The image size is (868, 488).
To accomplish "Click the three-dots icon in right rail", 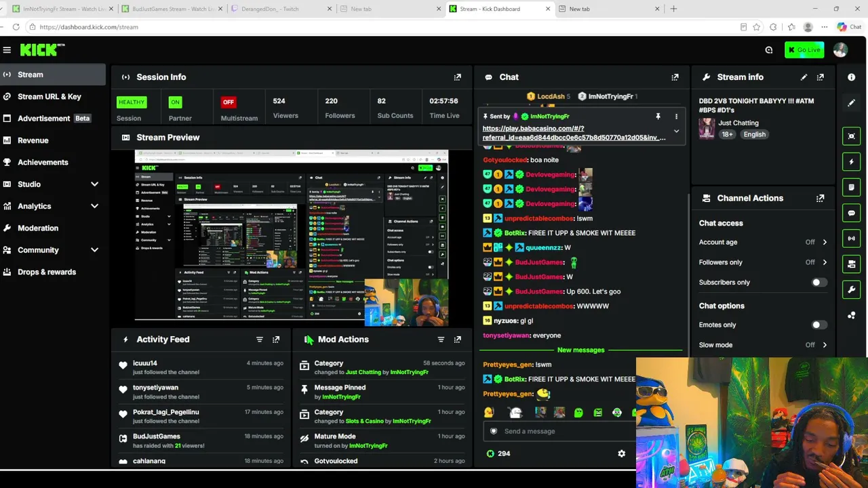I will point(852,316).
